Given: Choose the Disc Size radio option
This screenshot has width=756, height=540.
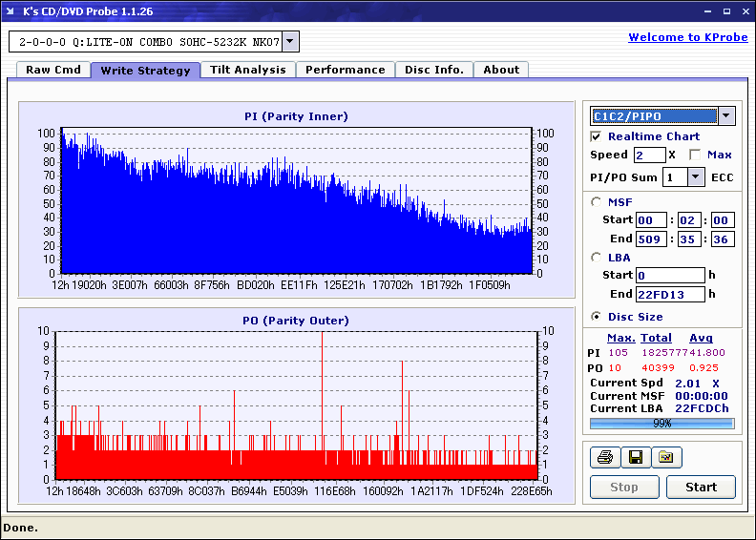Looking at the screenshot, I should pyautogui.click(x=597, y=317).
